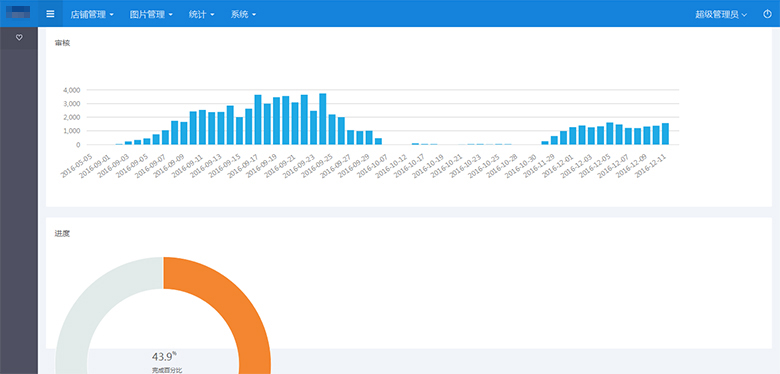
Task: Click the 审核 chart panel title
Action: coord(63,43)
